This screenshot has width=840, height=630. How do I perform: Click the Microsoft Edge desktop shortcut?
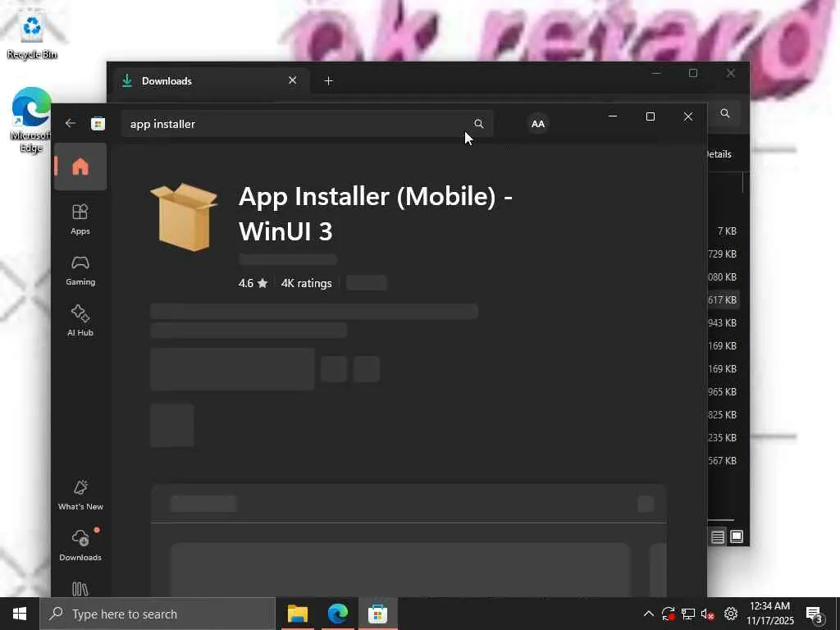click(31, 120)
